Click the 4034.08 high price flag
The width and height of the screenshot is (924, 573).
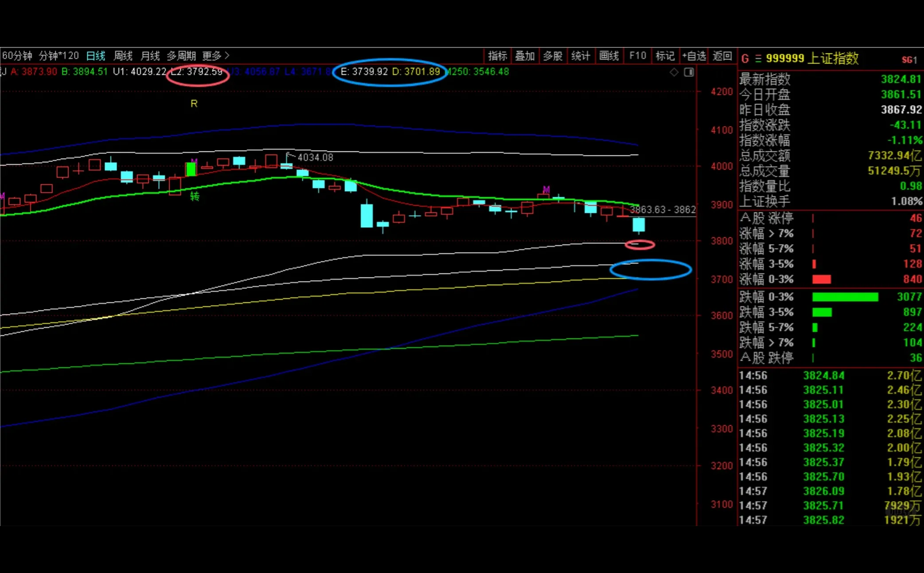point(310,157)
